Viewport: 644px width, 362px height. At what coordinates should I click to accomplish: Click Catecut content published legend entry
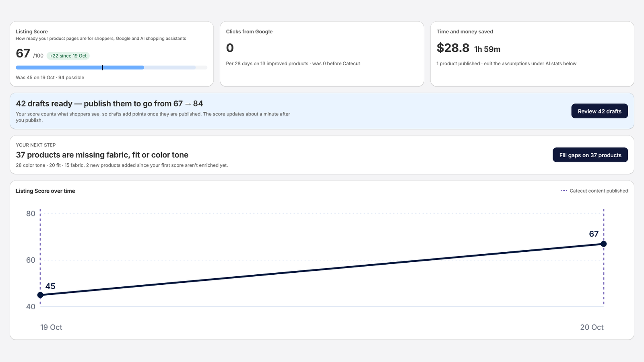coord(594,191)
